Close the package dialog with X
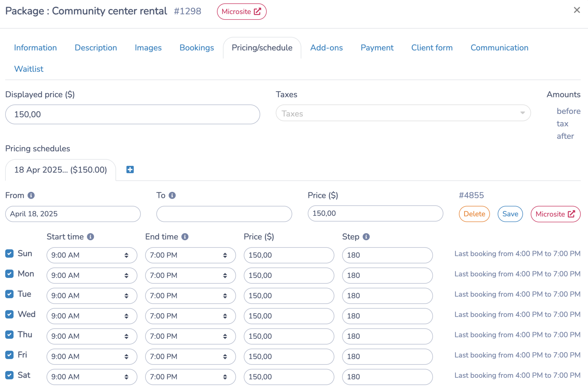Image resolution: width=588 pixels, height=391 pixels. pos(577,10)
